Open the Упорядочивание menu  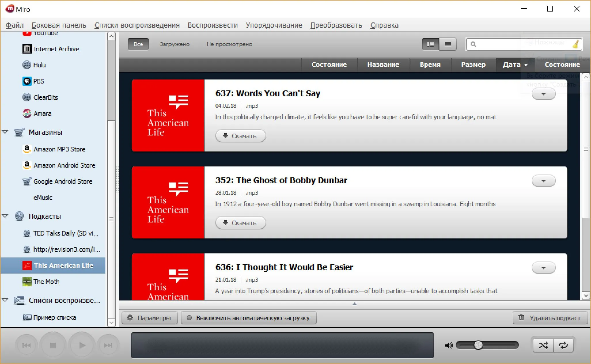tap(274, 25)
